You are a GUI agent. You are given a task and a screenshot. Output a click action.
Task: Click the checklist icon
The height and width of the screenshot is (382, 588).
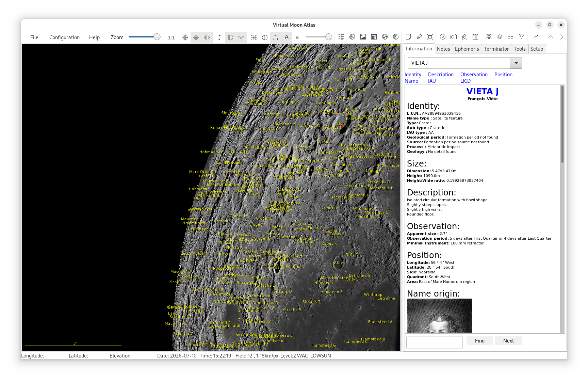tap(511, 37)
